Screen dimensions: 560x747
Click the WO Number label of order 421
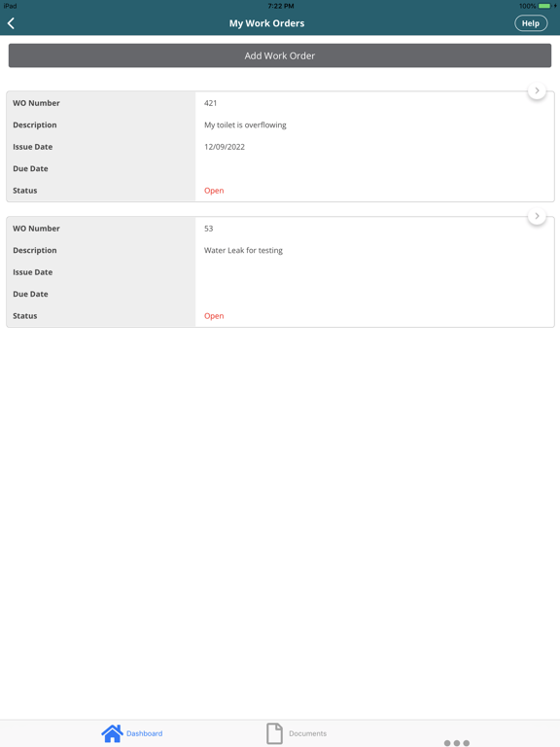(36, 103)
